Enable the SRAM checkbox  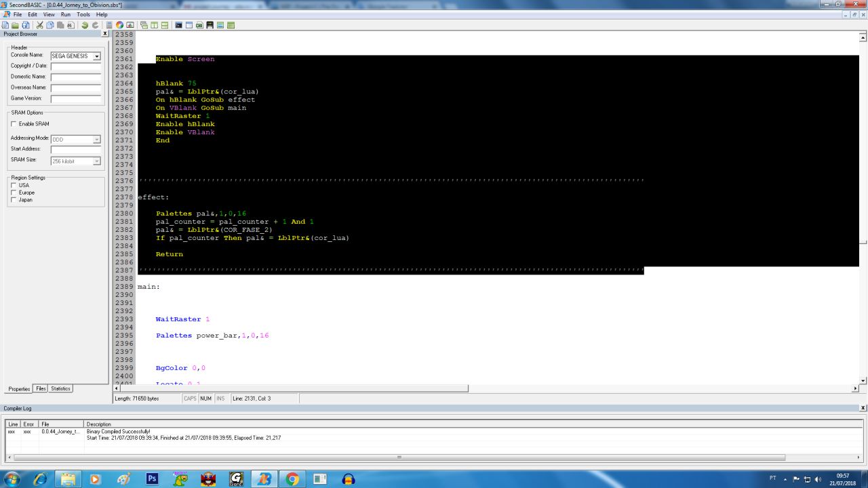(x=14, y=124)
